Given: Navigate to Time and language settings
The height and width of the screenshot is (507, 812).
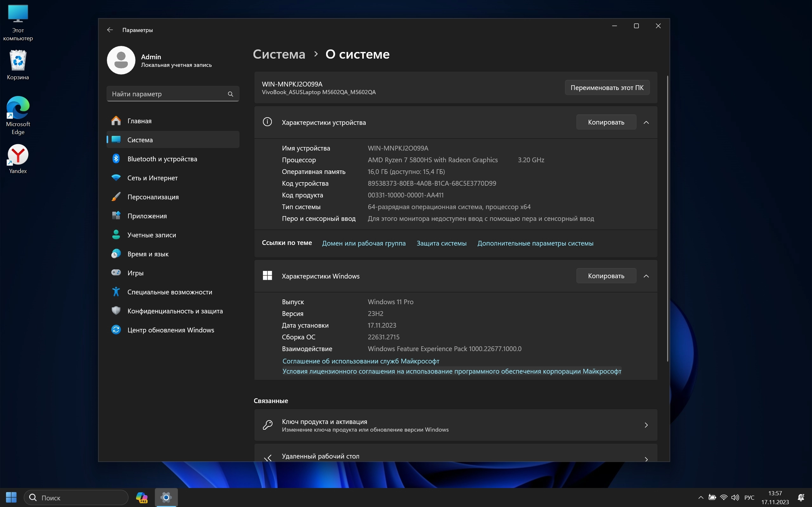Looking at the screenshot, I should coord(147,254).
